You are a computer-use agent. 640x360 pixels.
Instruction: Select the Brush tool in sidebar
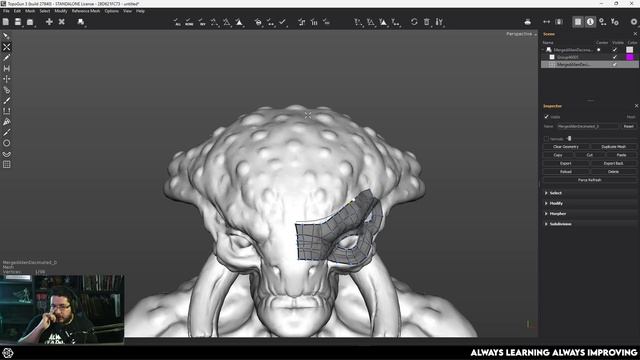pos(7,100)
